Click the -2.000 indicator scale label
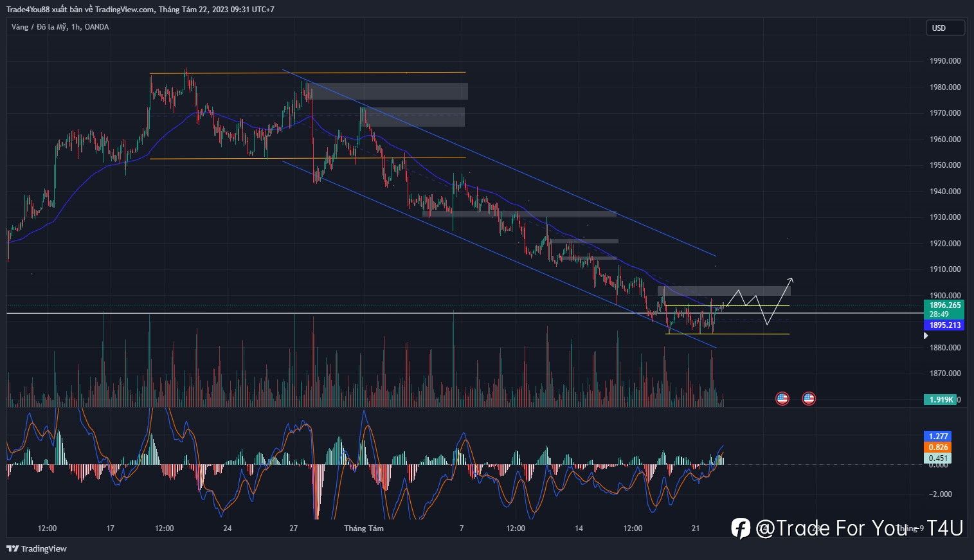The width and height of the screenshot is (974, 560). tap(942, 494)
